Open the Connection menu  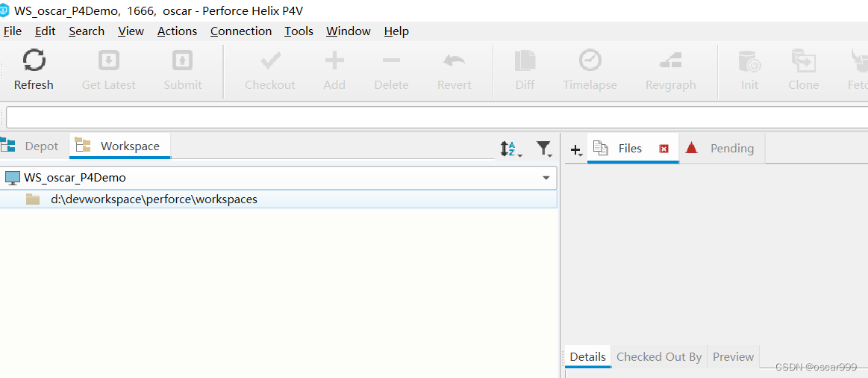(x=241, y=31)
